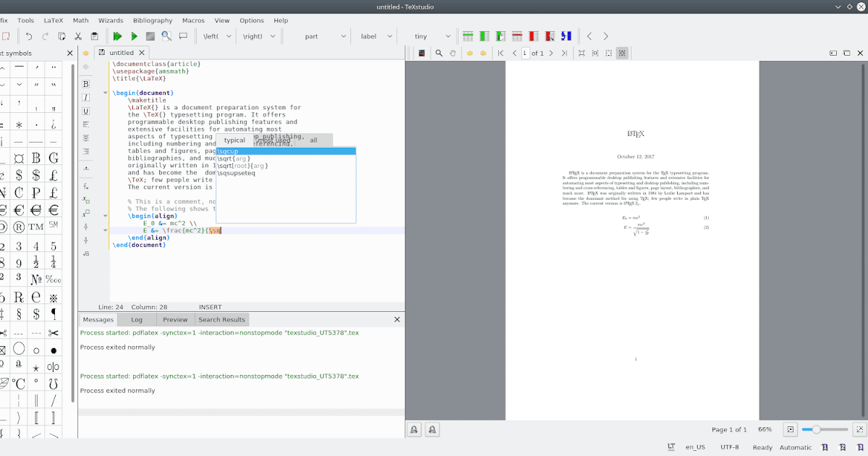Toggle continuous scrolling mode in the PDF toolbar
This screenshot has height=456, width=868.
pos(623,53)
